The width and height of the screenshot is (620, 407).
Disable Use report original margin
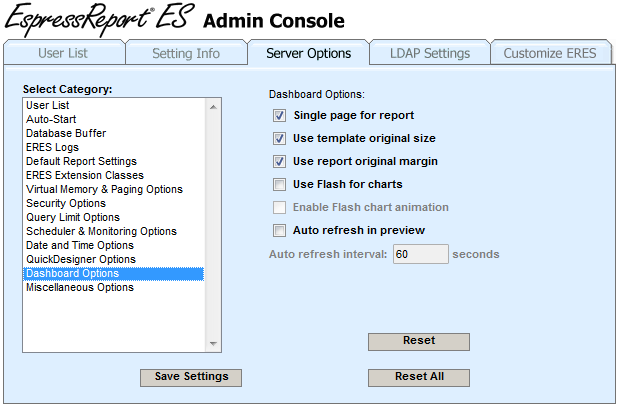tap(279, 161)
